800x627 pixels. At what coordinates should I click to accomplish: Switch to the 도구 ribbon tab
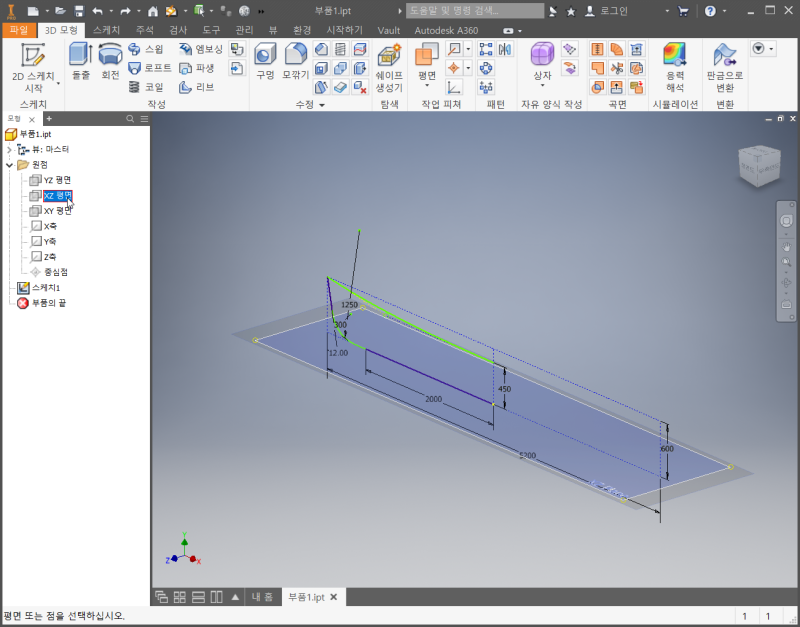click(211, 30)
